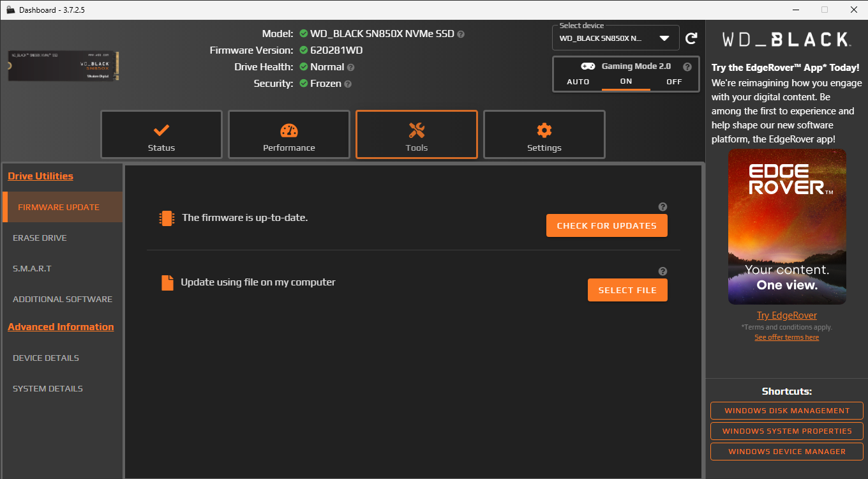
Task: Set Gaming Mode to AUTO
Action: (578, 82)
